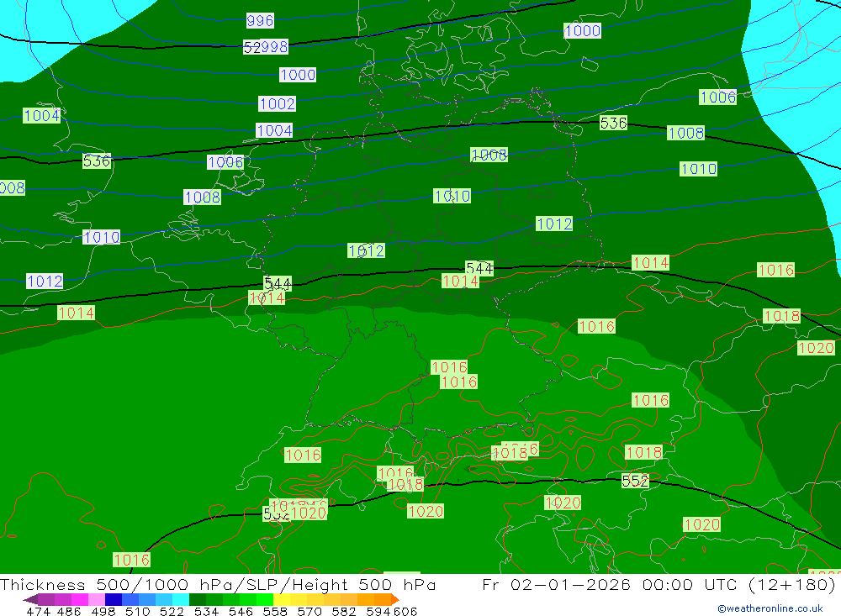Image resolution: width=841 pixels, height=616 pixels.
Task: Click the 1008 label with white background
Action: 202,197
